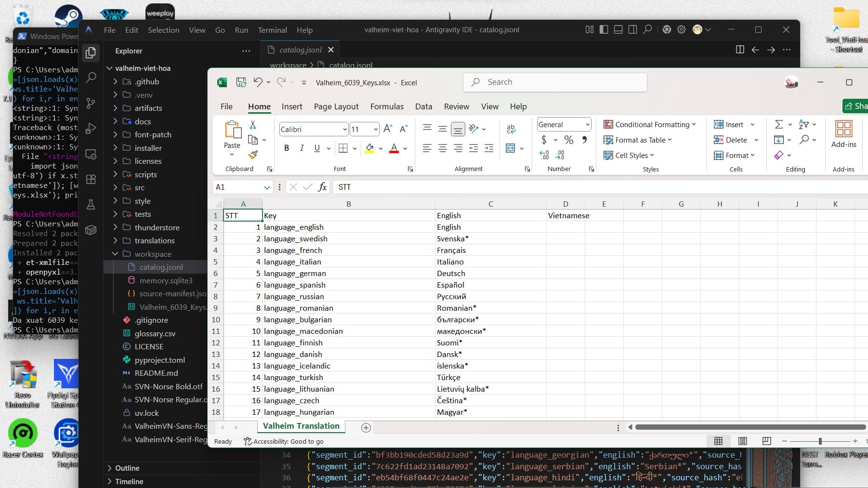
Task: Switch to Page Layout view
Action: pyautogui.click(x=742, y=441)
